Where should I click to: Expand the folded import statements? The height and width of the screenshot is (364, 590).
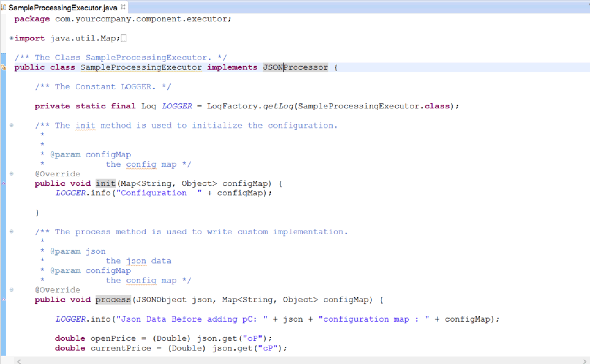point(11,38)
